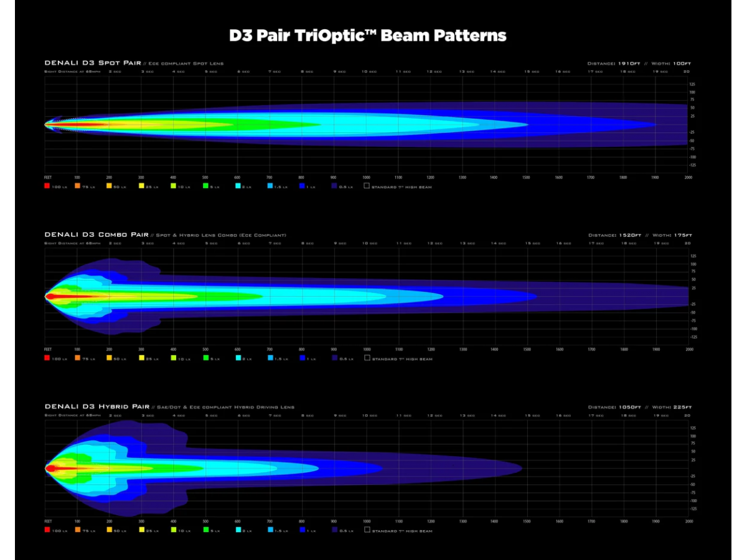
Task: Click the red 100 lx swatch under Spot Pair chart
Action: (x=47, y=186)
